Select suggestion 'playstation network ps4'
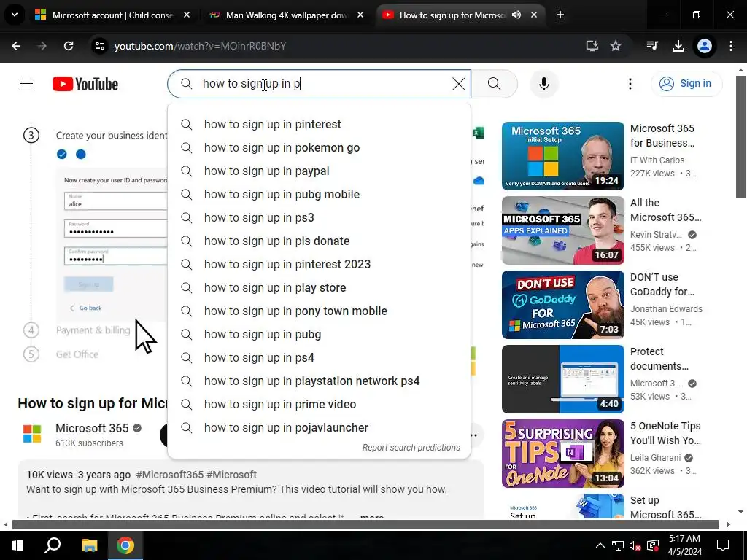Image resolution: width=747 pixels, height=560 pixels. (320, 381)
